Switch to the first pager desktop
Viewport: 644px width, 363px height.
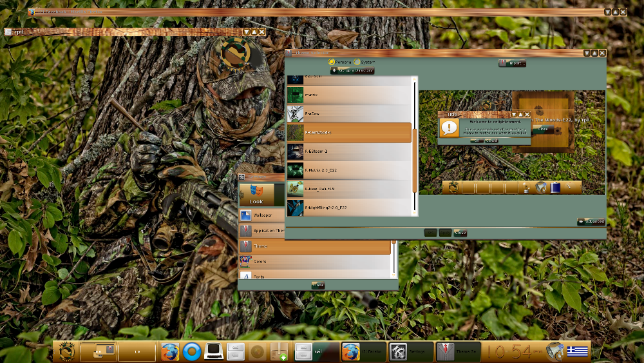click(x=99, y=352)
